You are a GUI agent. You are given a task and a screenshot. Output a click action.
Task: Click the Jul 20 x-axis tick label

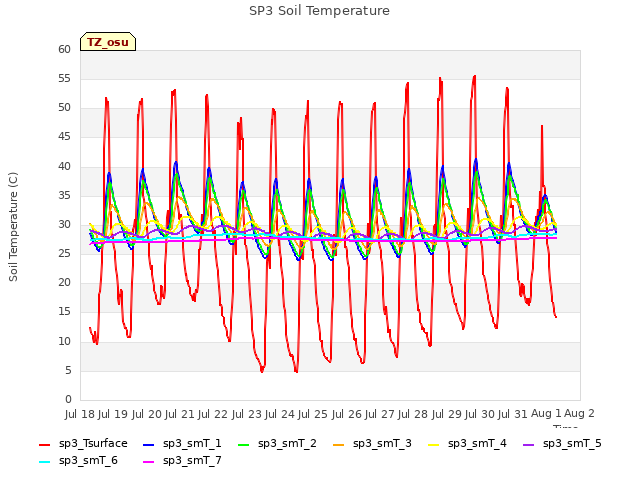[148, 414]
